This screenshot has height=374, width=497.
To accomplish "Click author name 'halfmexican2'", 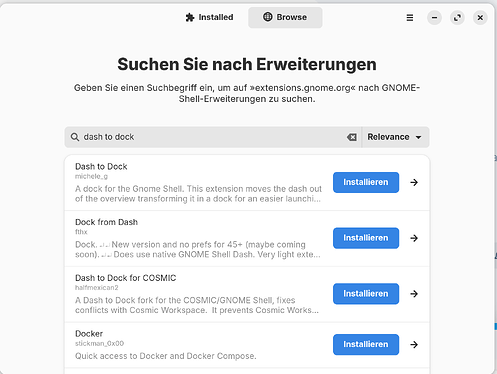I will [x=96, y=287].
